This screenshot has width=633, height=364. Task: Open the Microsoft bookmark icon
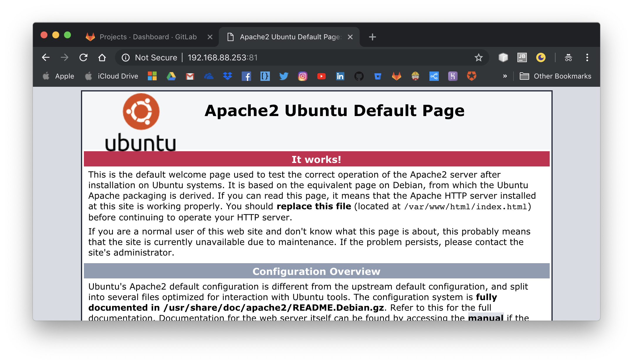point(152,76)
